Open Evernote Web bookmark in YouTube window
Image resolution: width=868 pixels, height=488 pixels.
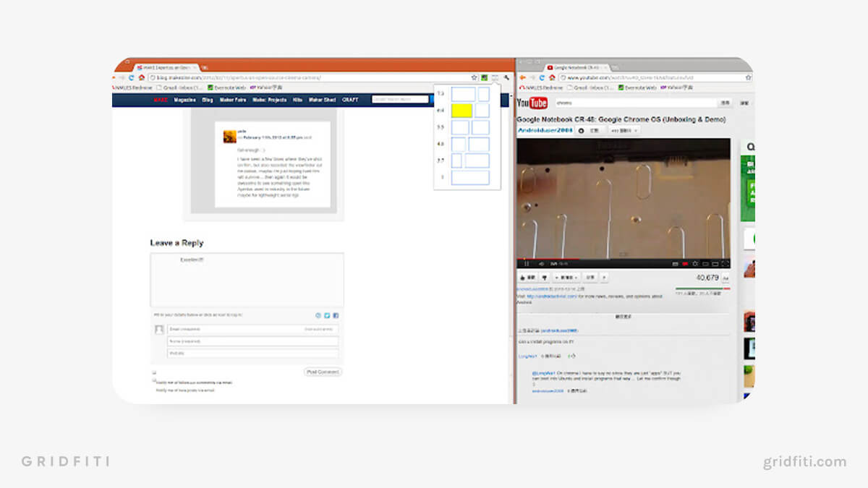coord(637,87)
